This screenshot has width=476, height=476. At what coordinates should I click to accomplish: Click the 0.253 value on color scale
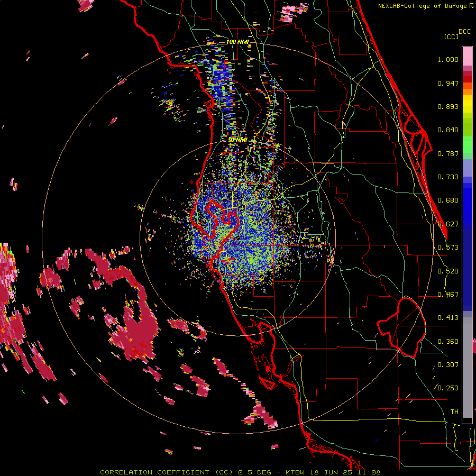tap(448, 388)
